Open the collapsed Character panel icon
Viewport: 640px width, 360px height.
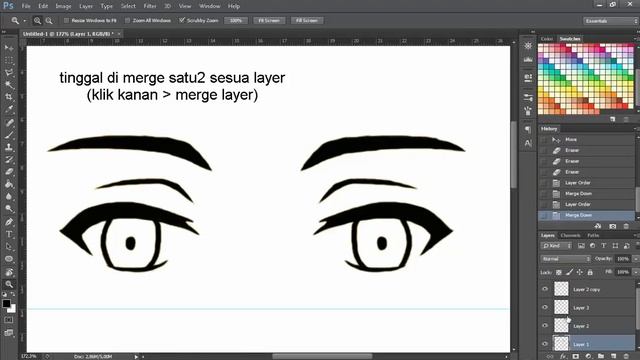[528, 143]
